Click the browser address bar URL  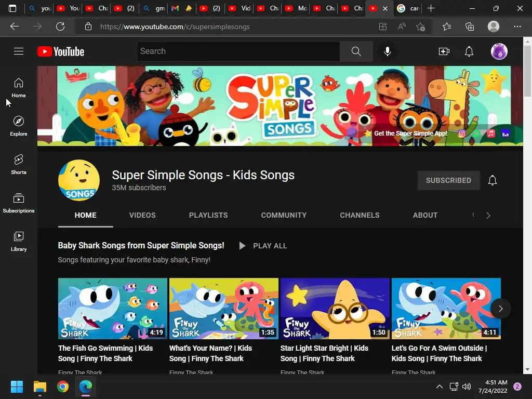tap(175, 26)
